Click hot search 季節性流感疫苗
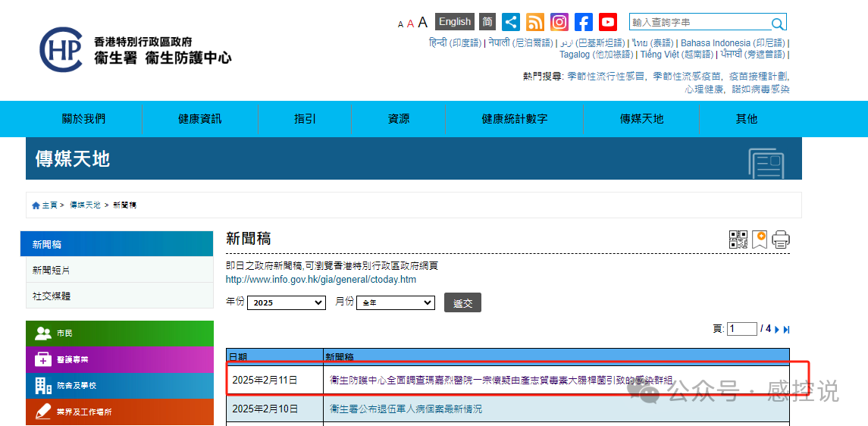 click(x=687, y=77)
